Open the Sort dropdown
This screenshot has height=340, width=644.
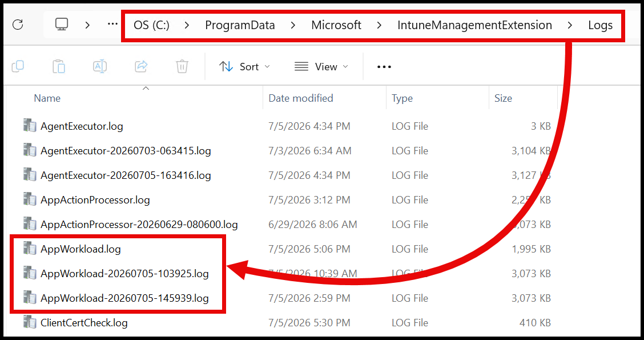(244, 67)
